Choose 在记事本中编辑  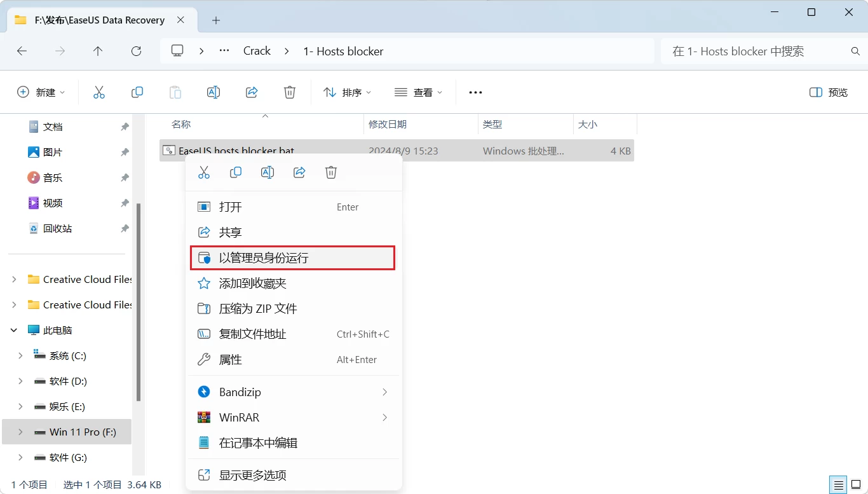pos(293,443)
